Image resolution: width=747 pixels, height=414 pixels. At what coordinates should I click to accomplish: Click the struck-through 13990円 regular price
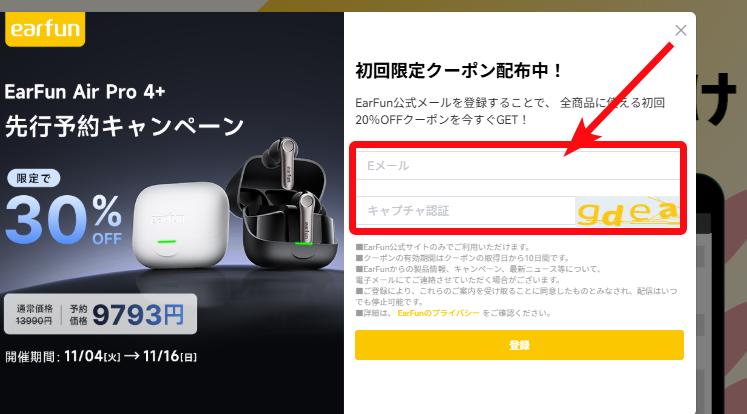pyautogui.click(x=34, y=321)
